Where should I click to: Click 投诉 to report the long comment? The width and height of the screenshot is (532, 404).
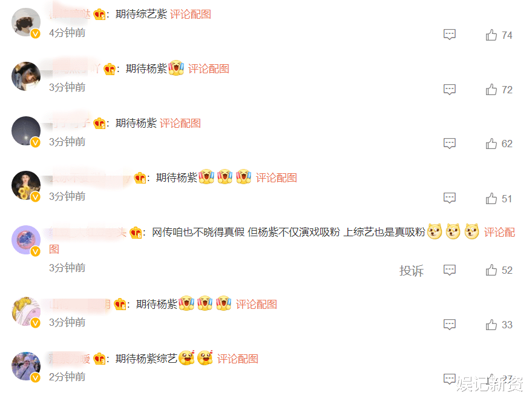pos(411,271)
